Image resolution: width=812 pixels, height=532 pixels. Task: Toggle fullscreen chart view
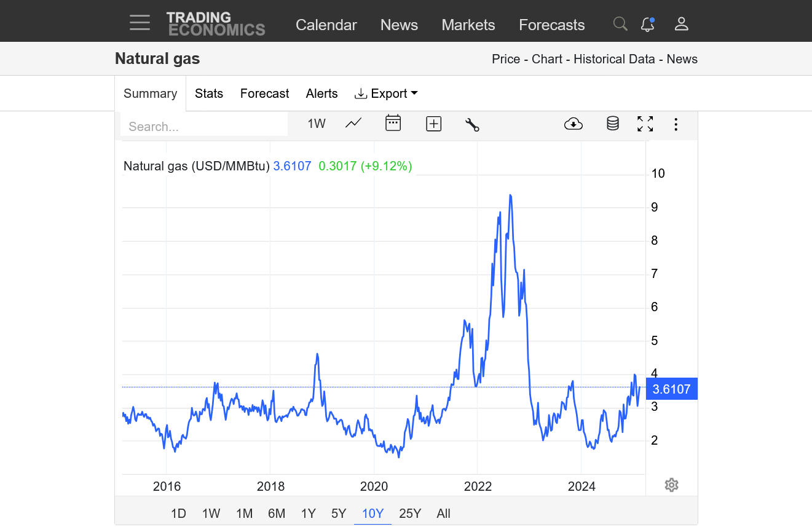pyautogui.click(x=645, y=124)
